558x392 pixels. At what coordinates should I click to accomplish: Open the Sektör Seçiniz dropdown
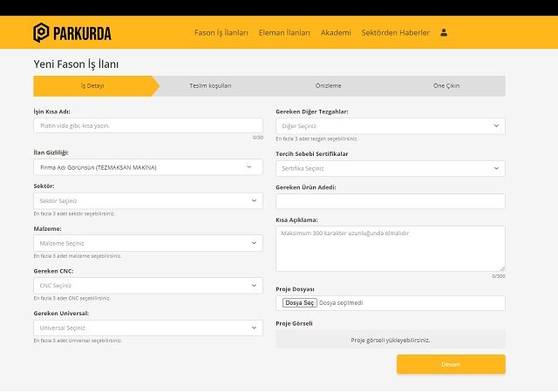click(x=147, y=201)
